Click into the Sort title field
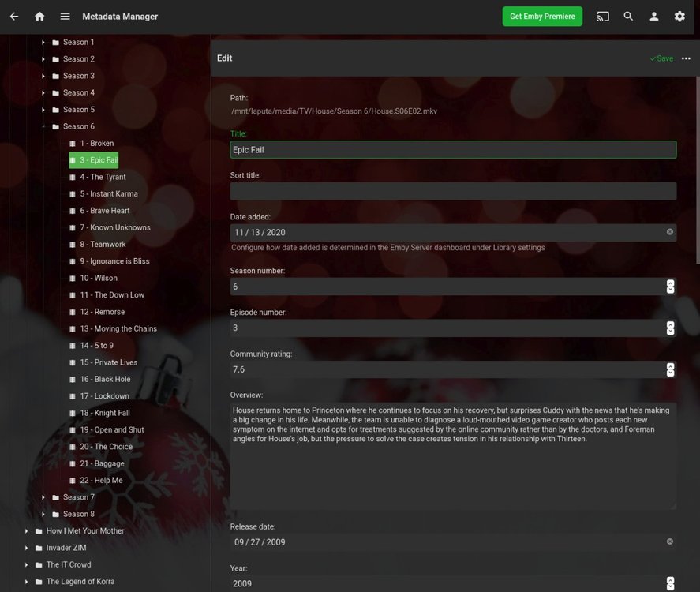 453,191
